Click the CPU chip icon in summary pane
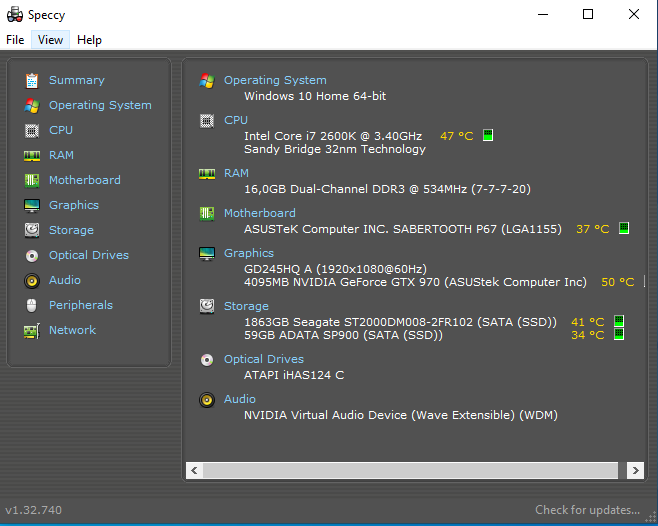Viewport: 658px width, 526px height. [207, 121]
